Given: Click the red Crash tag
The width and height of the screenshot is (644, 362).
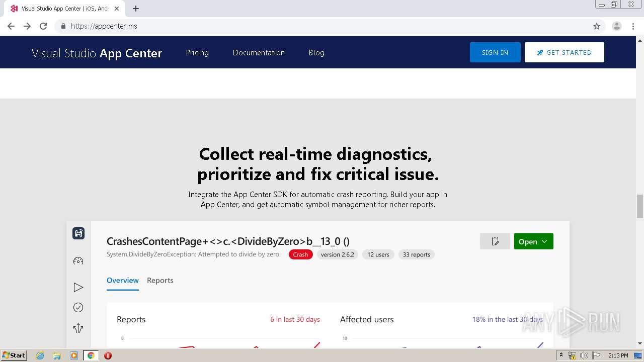Looking at the screenshot, I should click(300, 254).
